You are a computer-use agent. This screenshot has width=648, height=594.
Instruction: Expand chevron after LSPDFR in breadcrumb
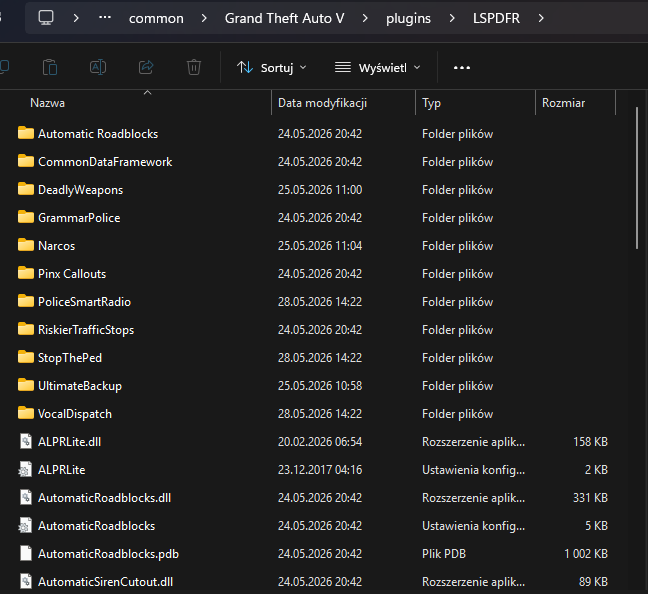[541, 18]
